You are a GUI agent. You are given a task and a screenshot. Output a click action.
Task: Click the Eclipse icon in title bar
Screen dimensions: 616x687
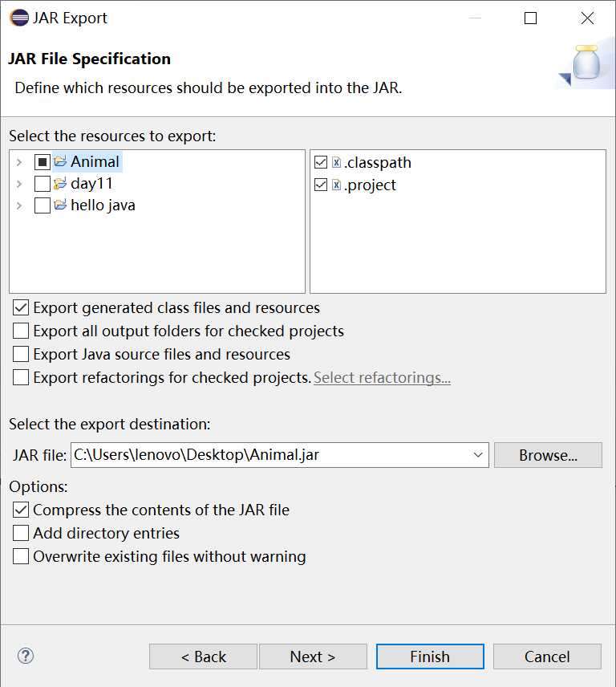click(18, 18)
